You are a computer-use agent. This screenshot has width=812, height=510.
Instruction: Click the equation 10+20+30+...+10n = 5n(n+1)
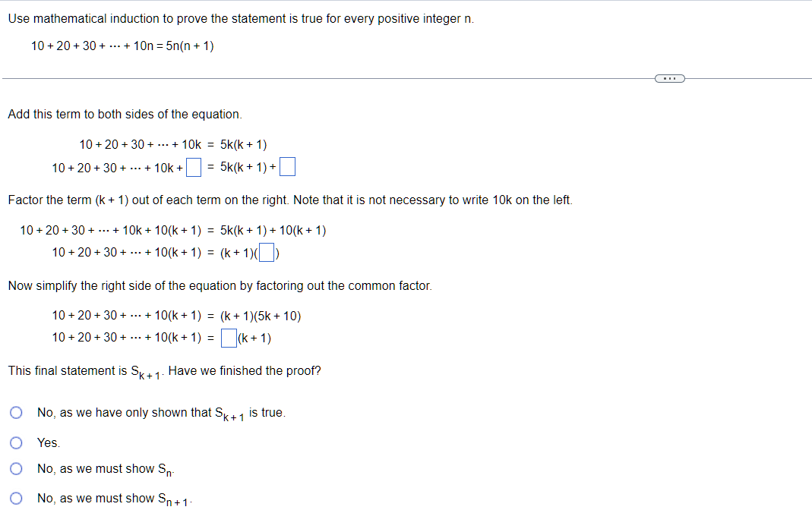click(122, 46)
